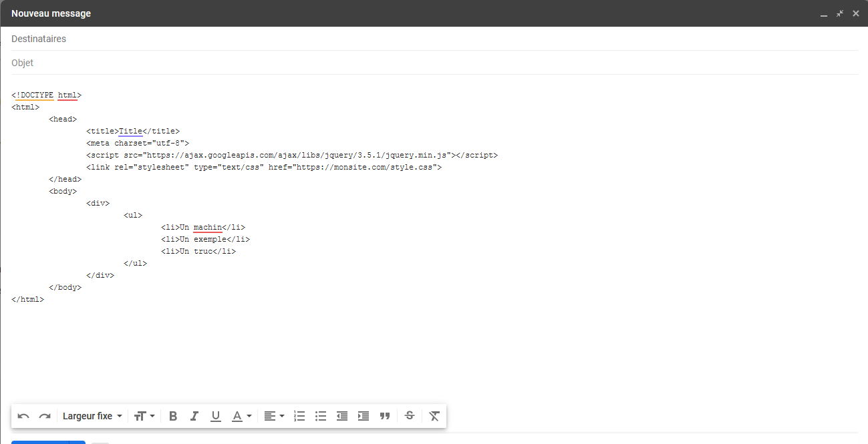Click the Objet subject field
868x444 pixels.
tap(434, 63)
